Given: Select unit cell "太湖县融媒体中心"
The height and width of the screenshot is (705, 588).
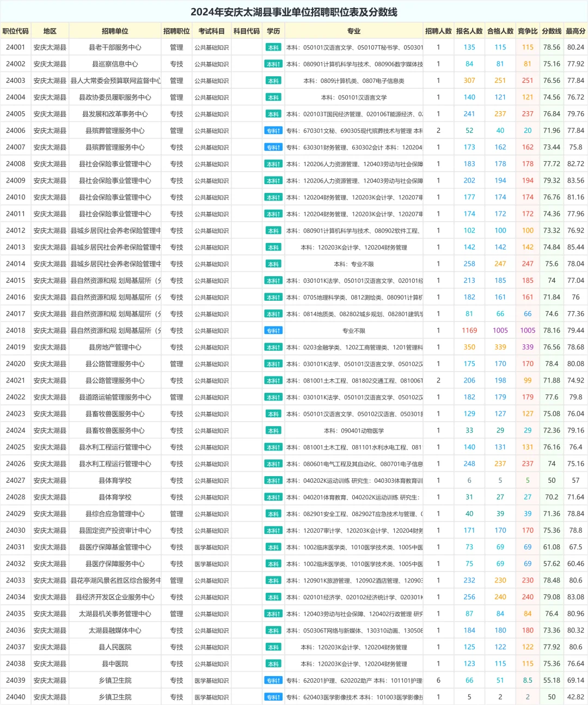Looking at the screenshot, I should click(115, 630).
